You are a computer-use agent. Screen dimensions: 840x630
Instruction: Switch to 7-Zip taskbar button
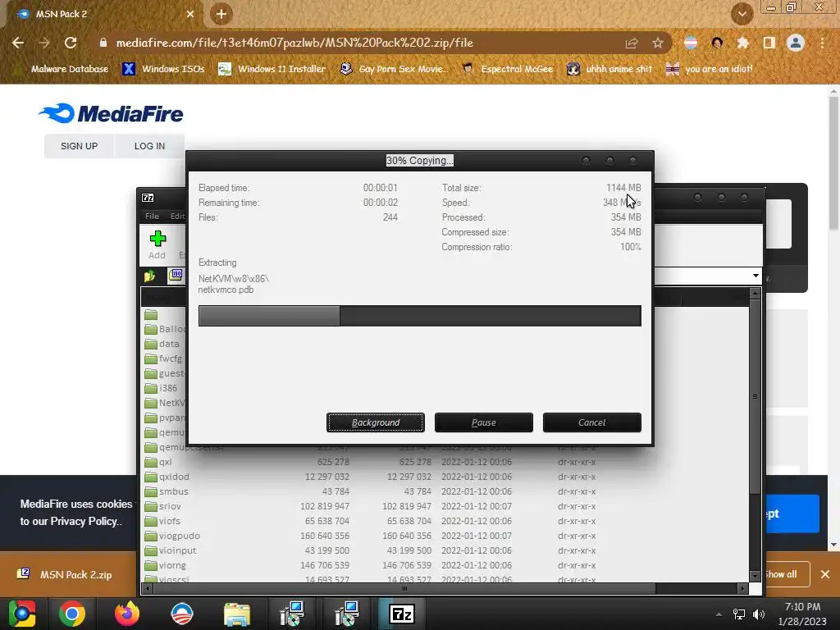402,614
